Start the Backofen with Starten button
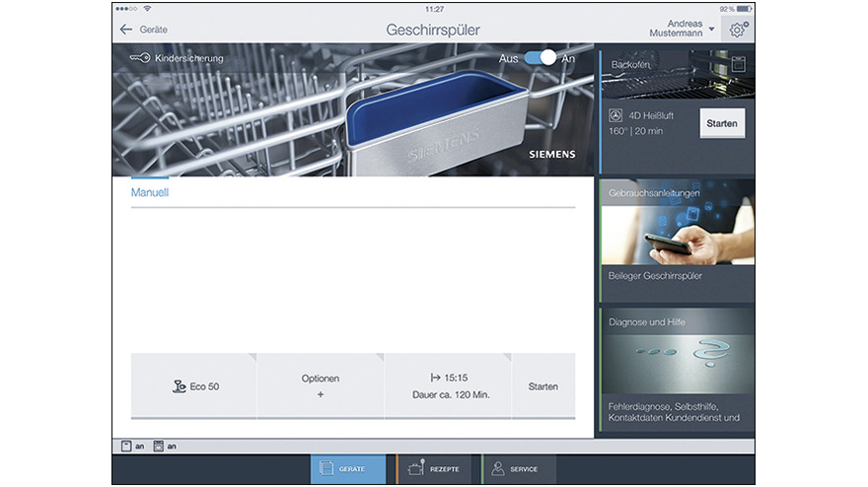 click(x=722, y=123)
